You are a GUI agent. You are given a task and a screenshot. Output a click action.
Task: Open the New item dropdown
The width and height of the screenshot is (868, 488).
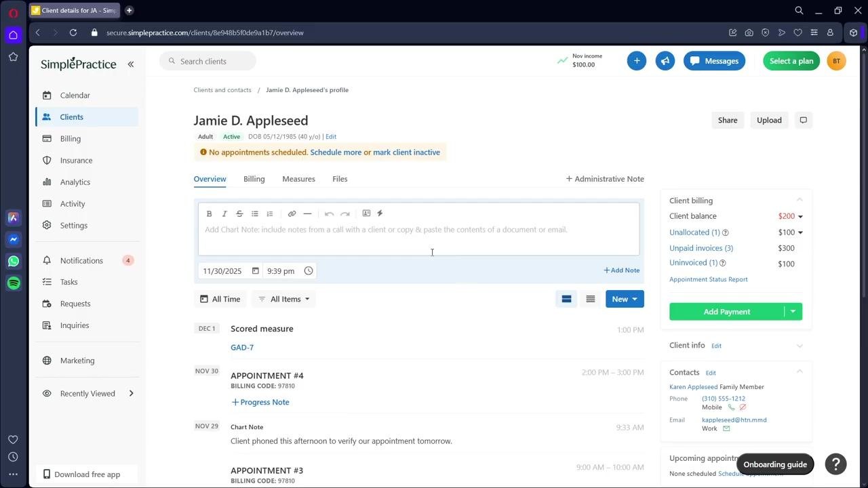(x=625, y=299)
